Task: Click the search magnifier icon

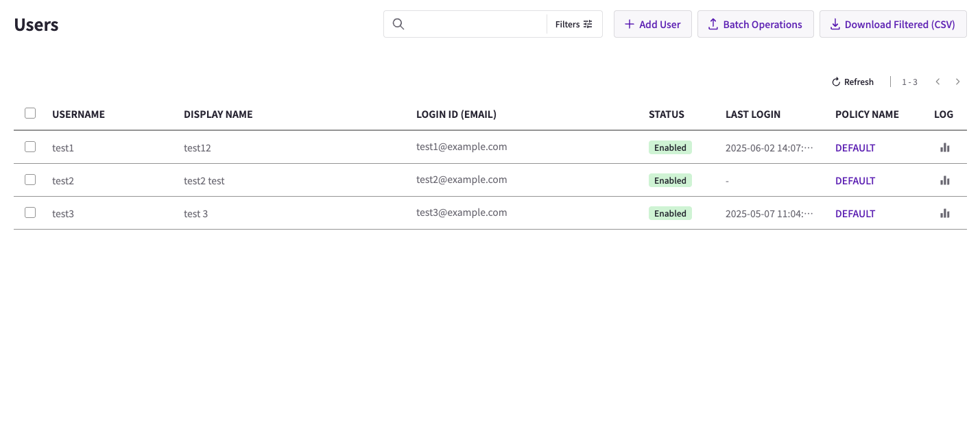Action: coord(398,24)
